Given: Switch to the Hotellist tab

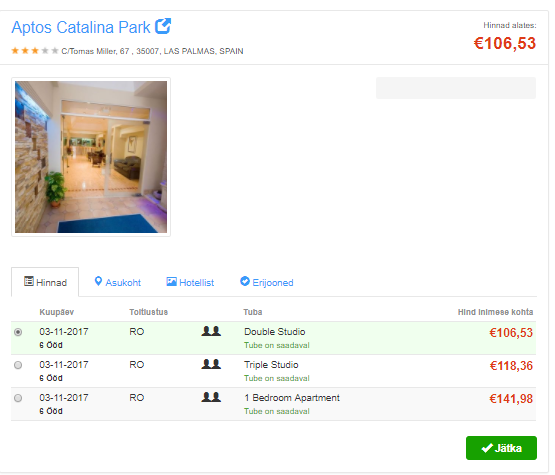Looking at the screenshot, I should [190, 282].
